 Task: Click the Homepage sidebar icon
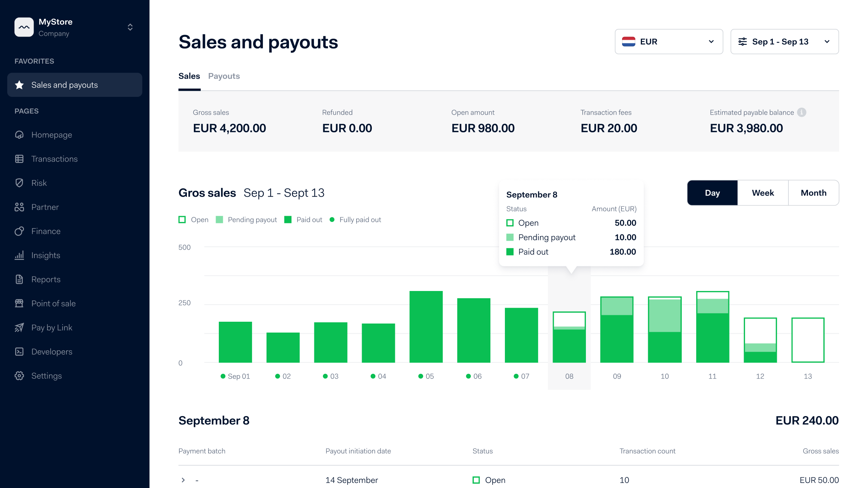click(x=19, y=135)
